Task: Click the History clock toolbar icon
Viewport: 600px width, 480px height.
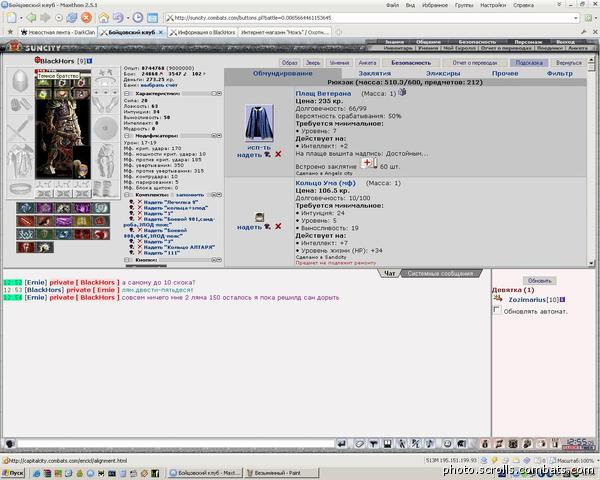Action: tap(138, 18)
